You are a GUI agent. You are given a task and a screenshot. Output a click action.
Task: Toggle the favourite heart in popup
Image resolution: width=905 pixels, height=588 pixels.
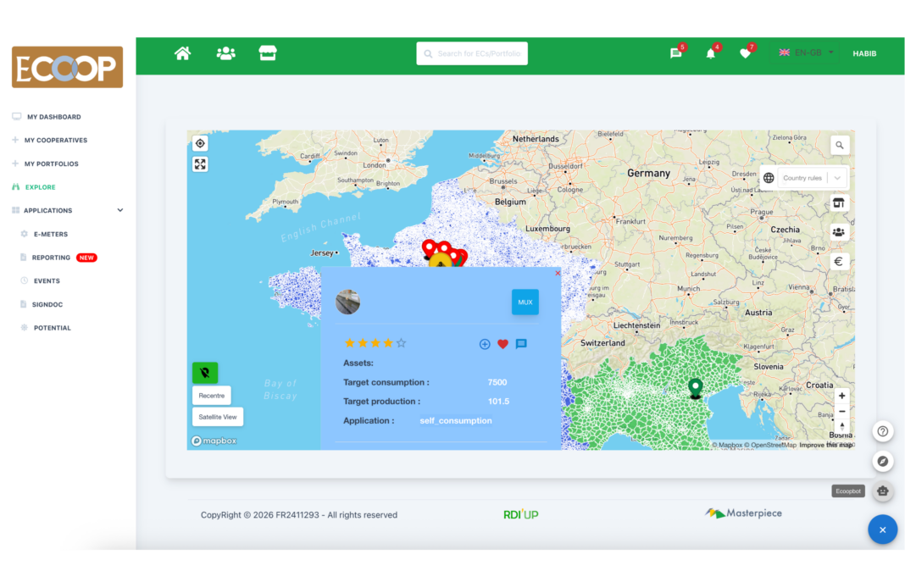tap(502, 344)
